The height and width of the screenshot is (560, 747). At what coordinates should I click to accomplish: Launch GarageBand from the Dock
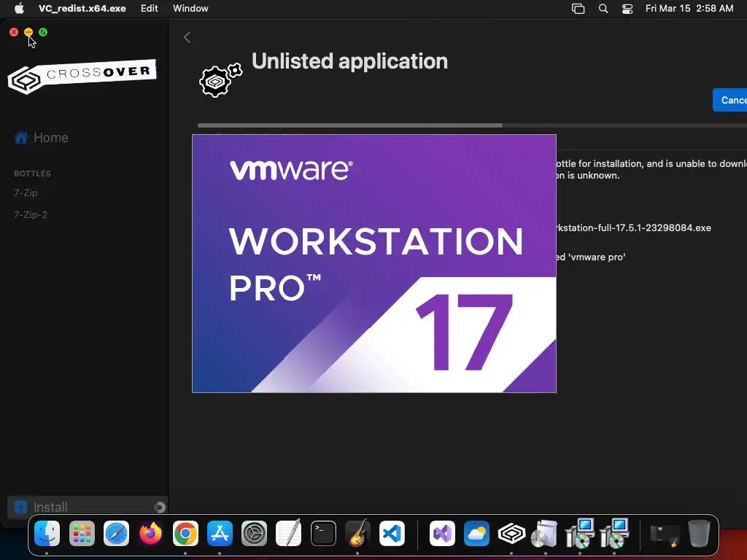[357, 532]
